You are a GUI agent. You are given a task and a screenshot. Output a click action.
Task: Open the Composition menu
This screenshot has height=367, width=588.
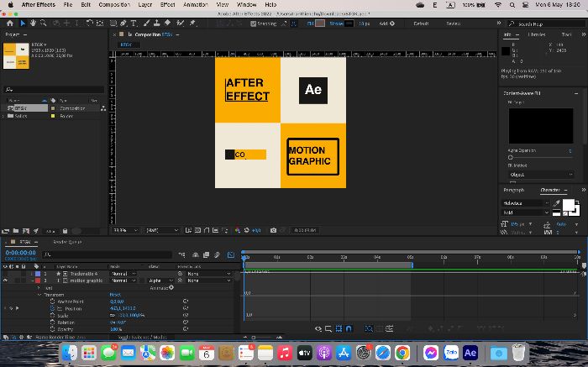114,4
